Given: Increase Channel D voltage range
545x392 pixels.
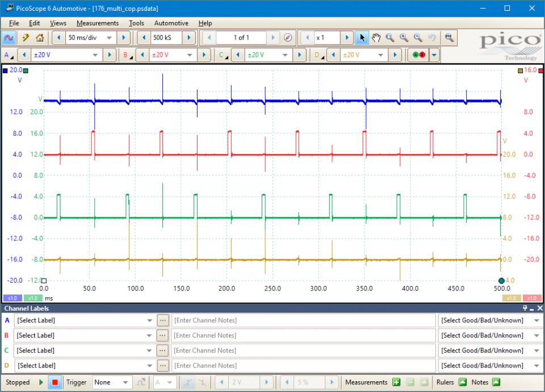Looking at the screenshot, I should pos(395,55).
